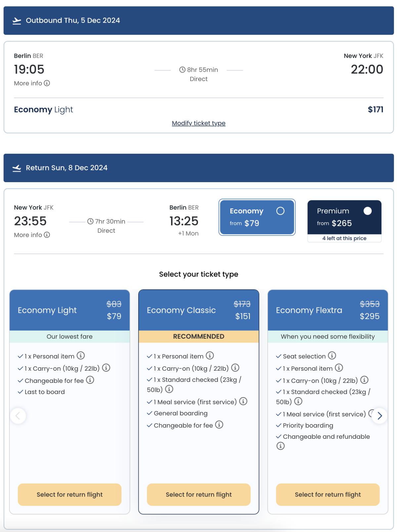Screen dimensions: 397x532
Task: Click Modify ticket type link
Action: click(x=198, y=123)
